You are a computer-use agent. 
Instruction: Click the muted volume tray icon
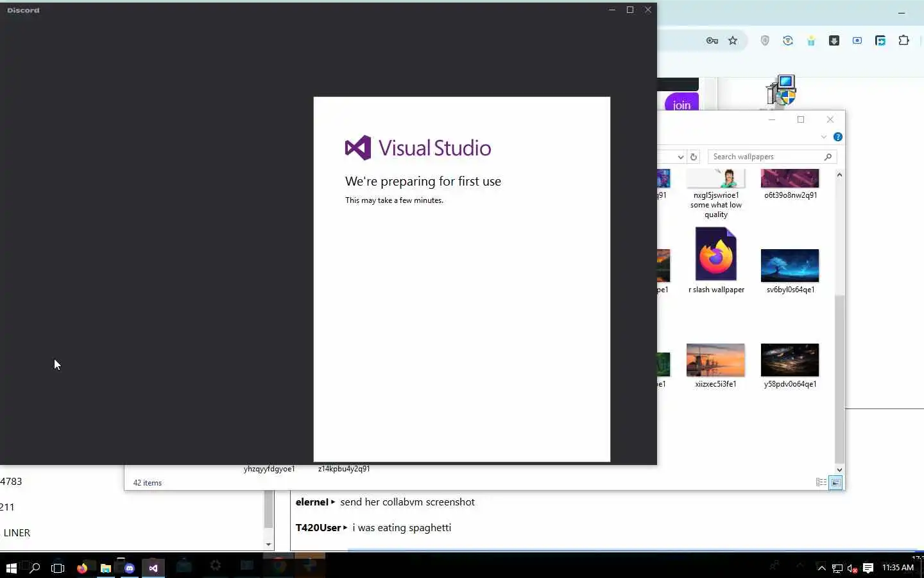pos(853,568)
